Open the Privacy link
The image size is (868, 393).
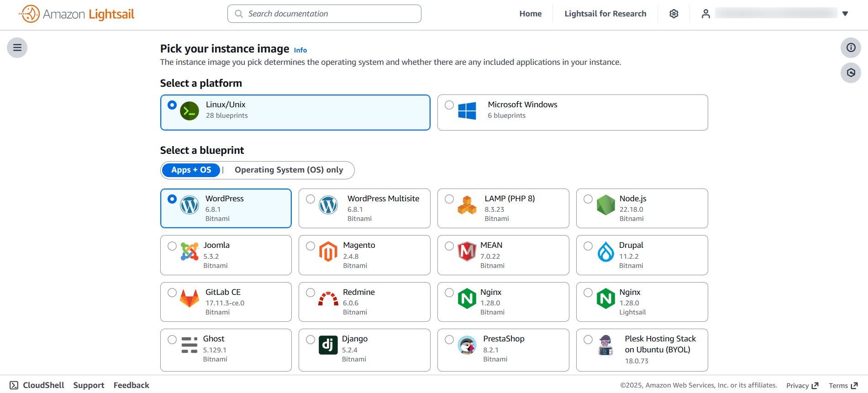[x=802, y=386]
